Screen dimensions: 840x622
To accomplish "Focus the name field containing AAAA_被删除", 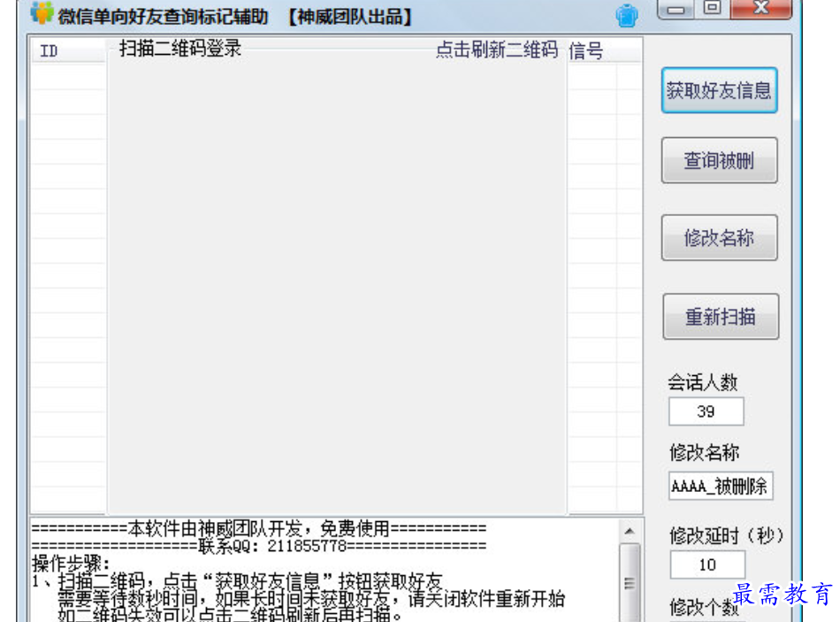I will tap(720, 486).
